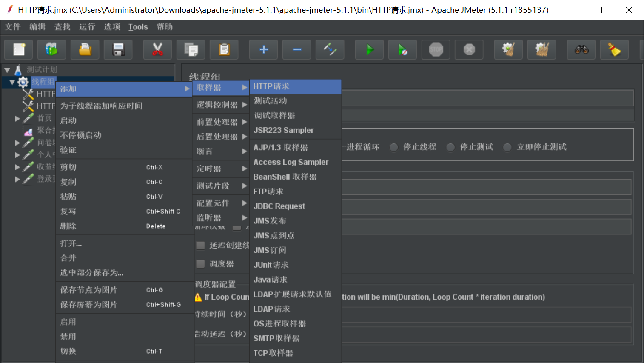This screenshot has width=644, height=363.
Task: Collapse the 线程组 tree node arrow
Action: click(12, 82)
